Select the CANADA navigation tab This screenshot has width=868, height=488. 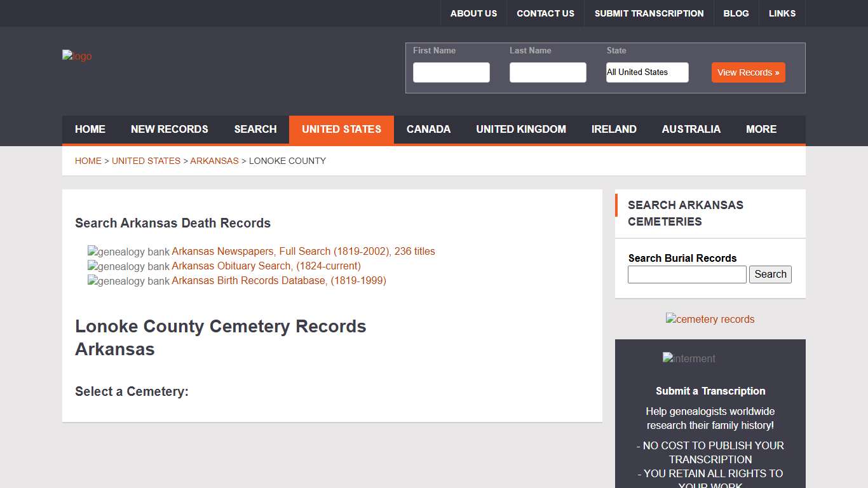(x=428, y=130)
